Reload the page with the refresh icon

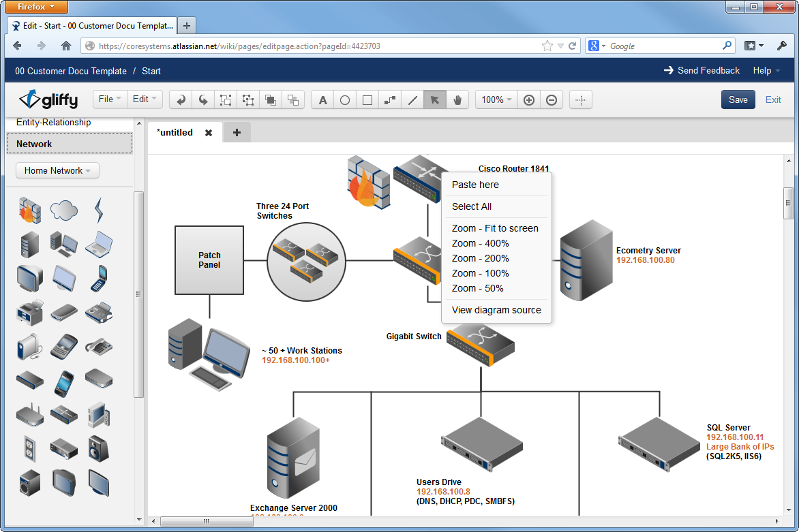click(x=572, y=46)
